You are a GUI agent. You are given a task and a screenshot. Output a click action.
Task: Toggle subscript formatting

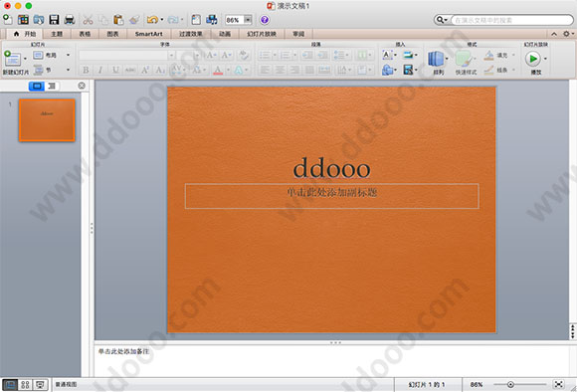point(160,70)
